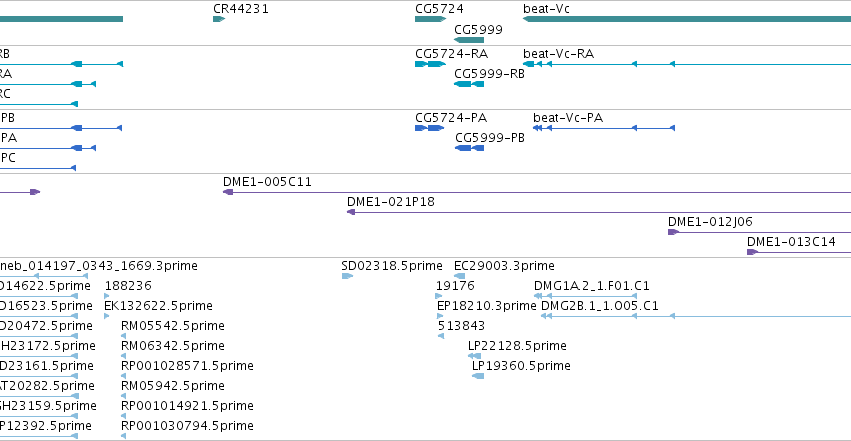Select the CR44231 gene arrow glyph
The image size is (851, 441).
tap(219, 19)
